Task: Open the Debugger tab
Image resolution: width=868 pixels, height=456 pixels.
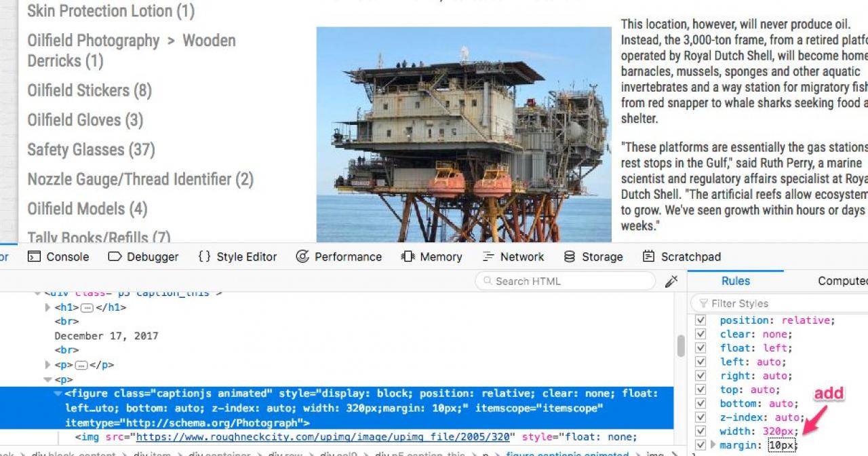Action: pos(143,256)
